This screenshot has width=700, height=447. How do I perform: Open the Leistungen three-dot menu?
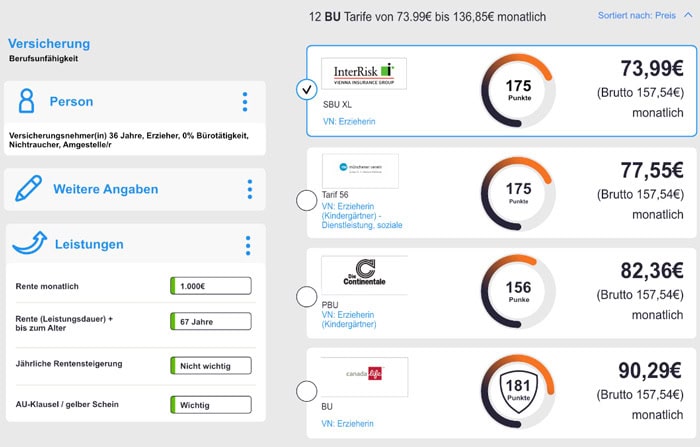[248, 246]
